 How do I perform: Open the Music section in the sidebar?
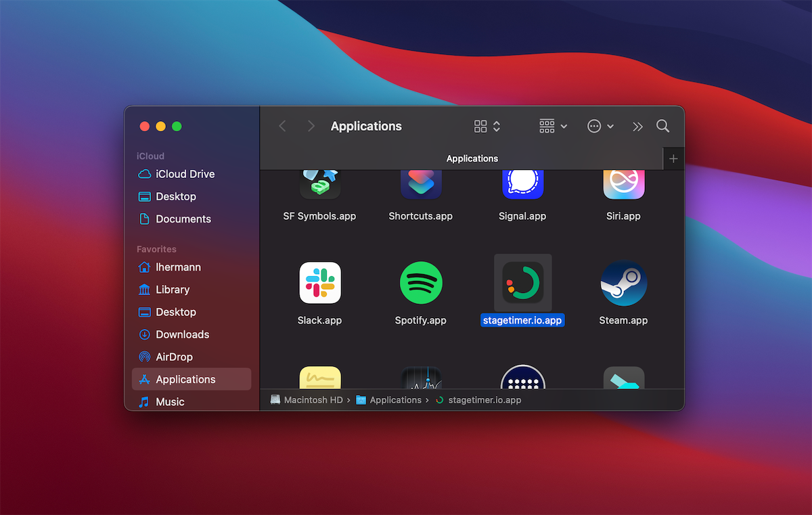[x=168, y=401]
